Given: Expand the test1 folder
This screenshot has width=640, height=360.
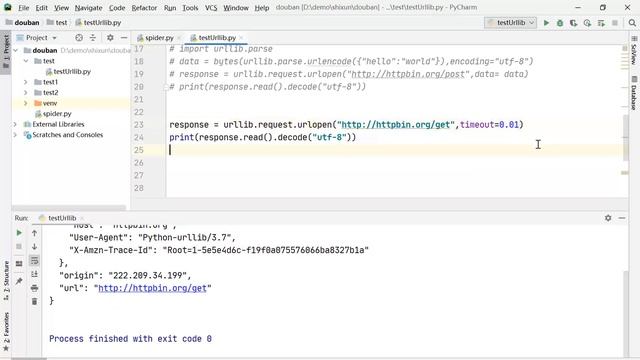Looking at the screenshot, I should (26, 82).
